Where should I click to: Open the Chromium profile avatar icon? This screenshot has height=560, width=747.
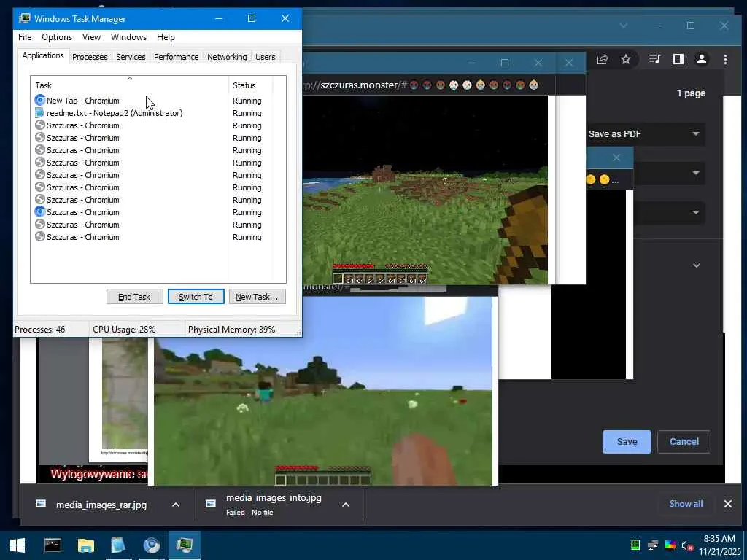click(702, 59)
